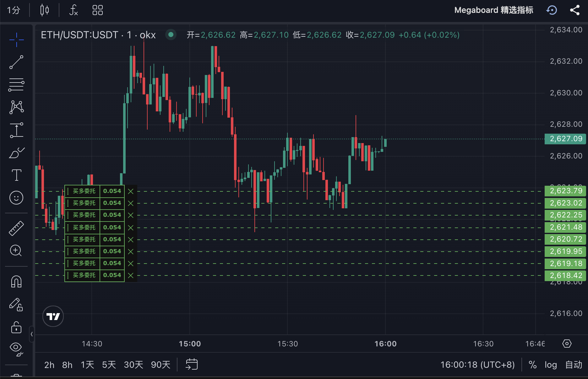Viewport: 588px width, 379px height.
Task: Select the text annotation tool
Action: pyautogui.click(x=16, y=175)
